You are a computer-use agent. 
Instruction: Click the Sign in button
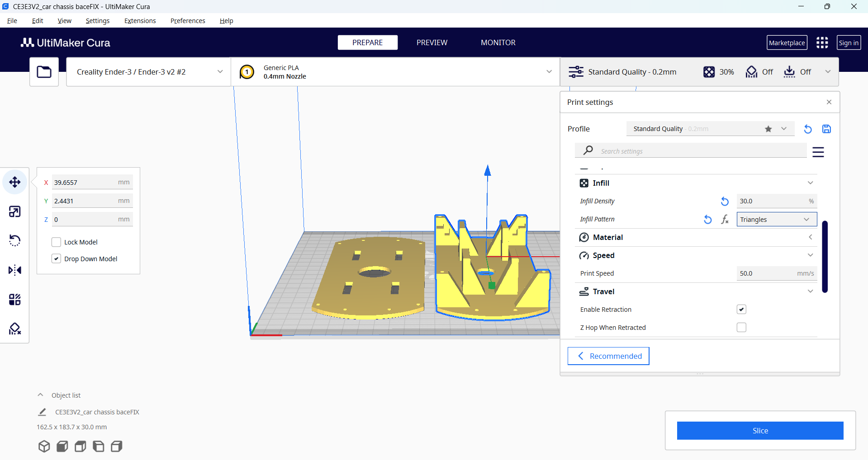point(849,43)
